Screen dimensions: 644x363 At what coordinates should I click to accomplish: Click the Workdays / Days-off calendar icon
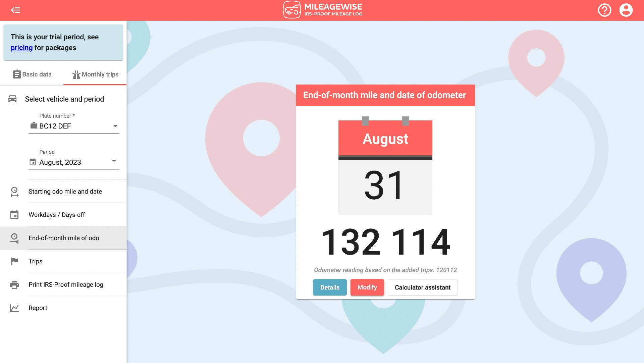(x=13, y=214)
